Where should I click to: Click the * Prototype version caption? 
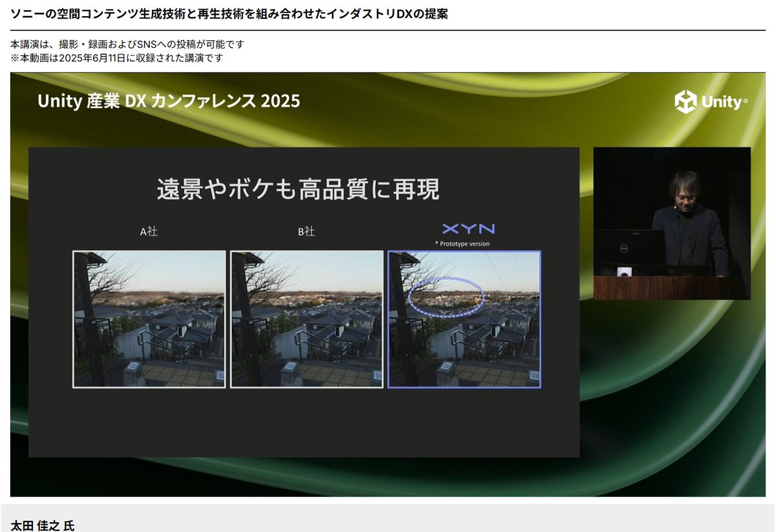462,244
